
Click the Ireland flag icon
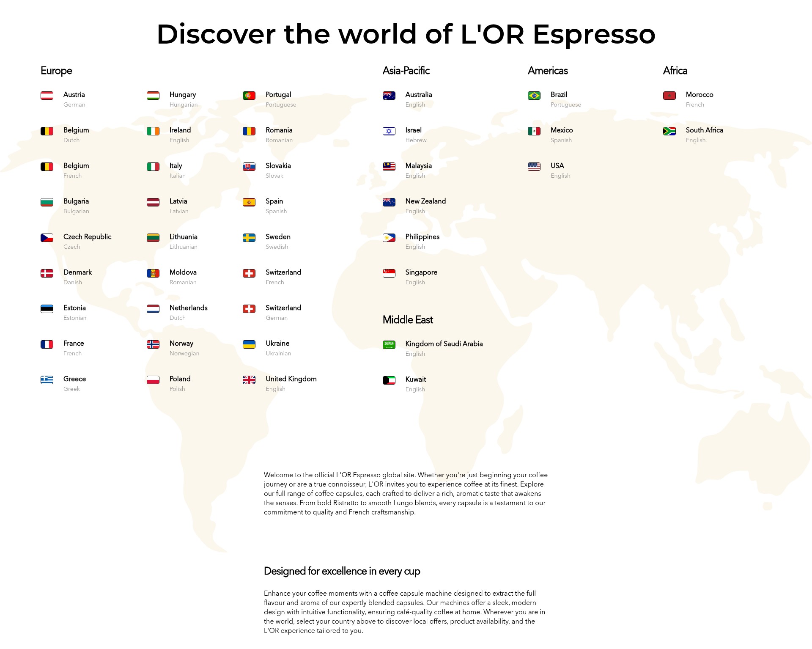(153, 131)
